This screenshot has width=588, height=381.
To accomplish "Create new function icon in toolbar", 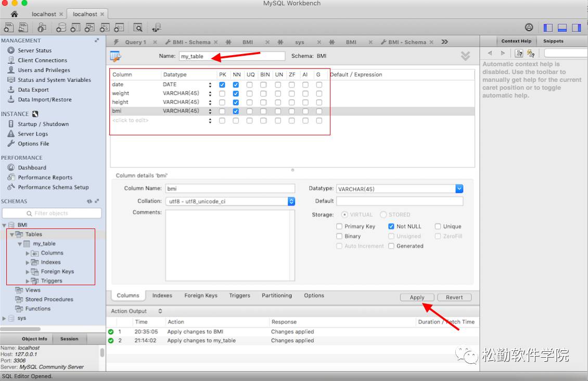I will click(119, 28).
